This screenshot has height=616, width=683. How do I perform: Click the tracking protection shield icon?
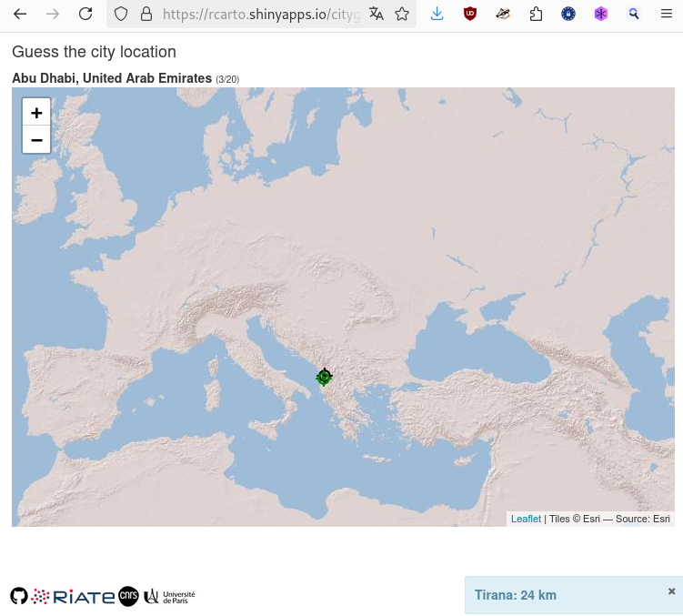click(121, 15)
